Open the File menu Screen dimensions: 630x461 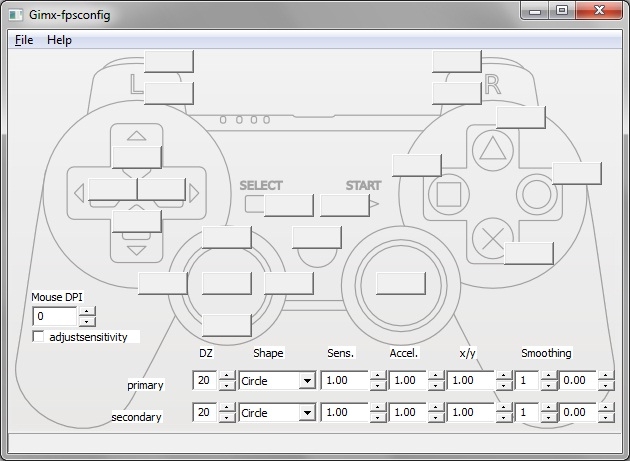point(24,40)
